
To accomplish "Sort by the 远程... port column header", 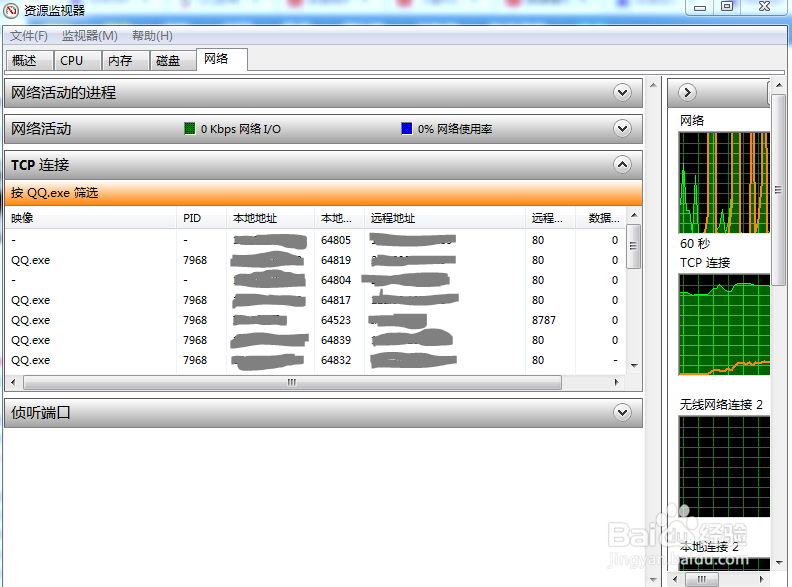I will click(551, 218).
